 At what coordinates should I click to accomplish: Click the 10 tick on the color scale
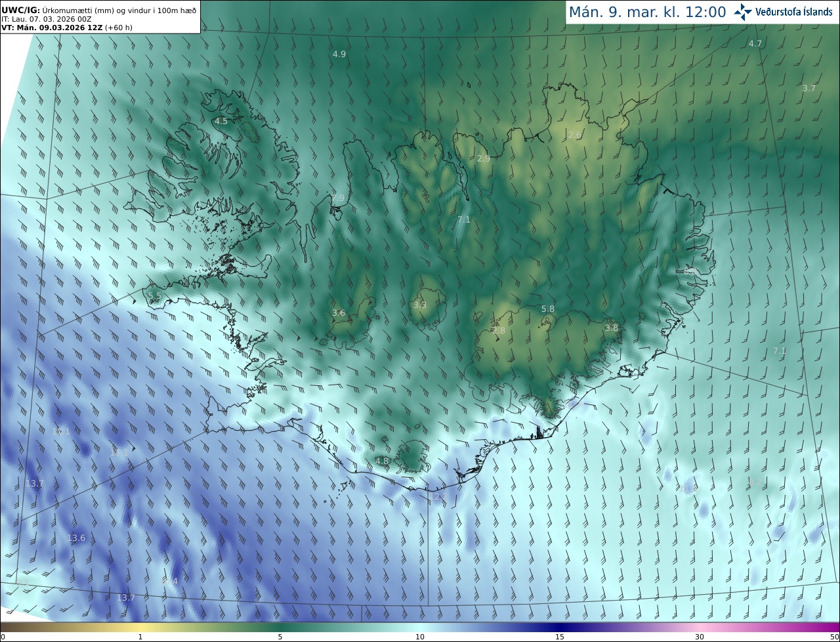point(420,637)
